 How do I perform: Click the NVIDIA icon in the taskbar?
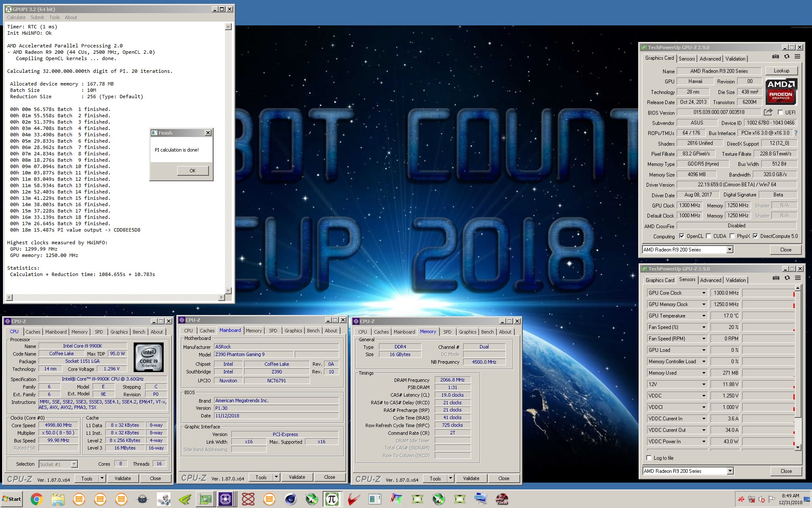tap(184, 500)
